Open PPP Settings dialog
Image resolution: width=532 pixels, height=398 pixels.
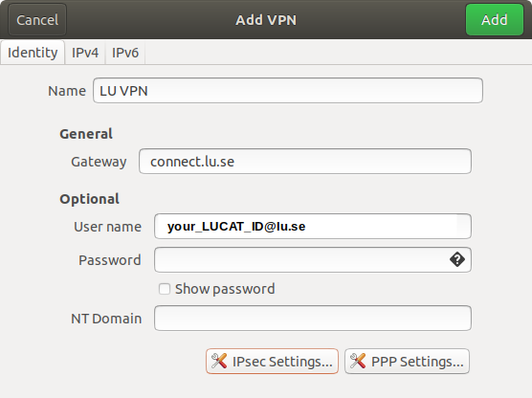(x=408, y=362)
